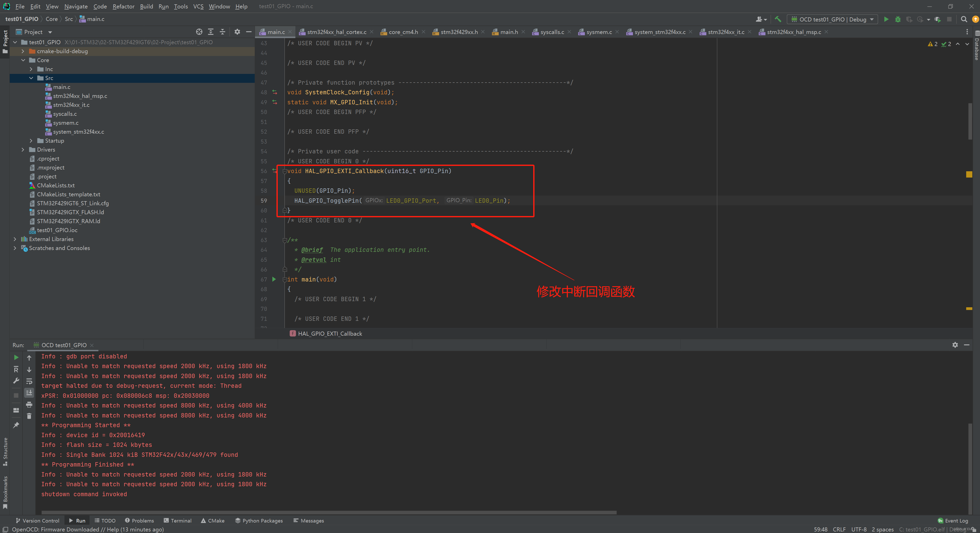
Task: Click Src breadcrumb in navigation bar
Action: point(69,19)
